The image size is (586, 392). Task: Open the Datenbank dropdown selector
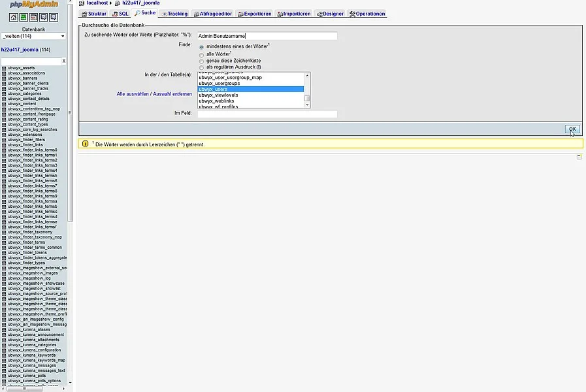pos(34,36)
